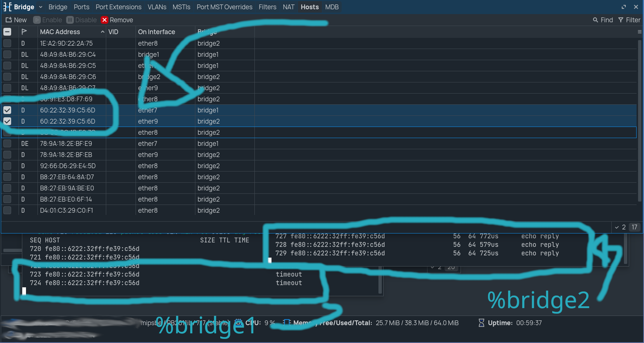Click ether8 interface on the 1E:A2:9D:22:2A:75 row
Image resolution: width=644 pixels, height=343 pixels.
[x=148, y=43]
